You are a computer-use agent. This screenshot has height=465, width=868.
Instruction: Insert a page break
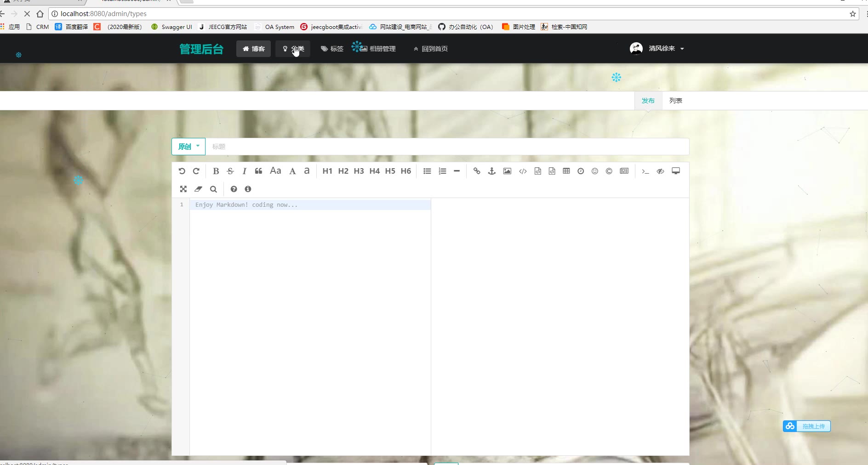pyautogui.click(x=624, y=171)
